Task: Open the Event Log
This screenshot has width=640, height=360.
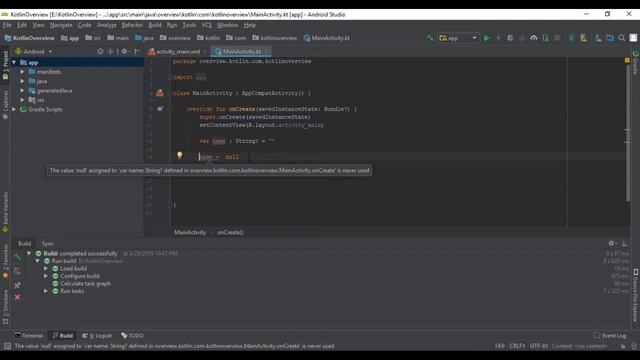Action: click(x=610, y=336)
